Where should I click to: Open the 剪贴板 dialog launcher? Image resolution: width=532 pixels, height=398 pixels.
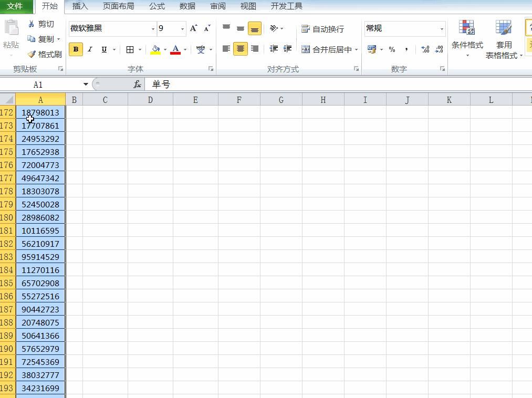(61, 69)
